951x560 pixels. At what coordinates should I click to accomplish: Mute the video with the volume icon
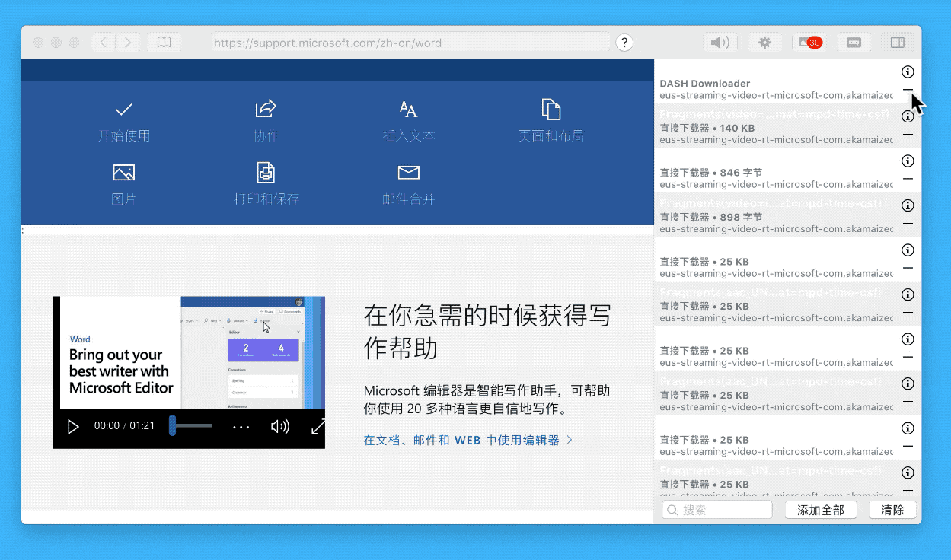pyautogui.click(x=280, y=427)
